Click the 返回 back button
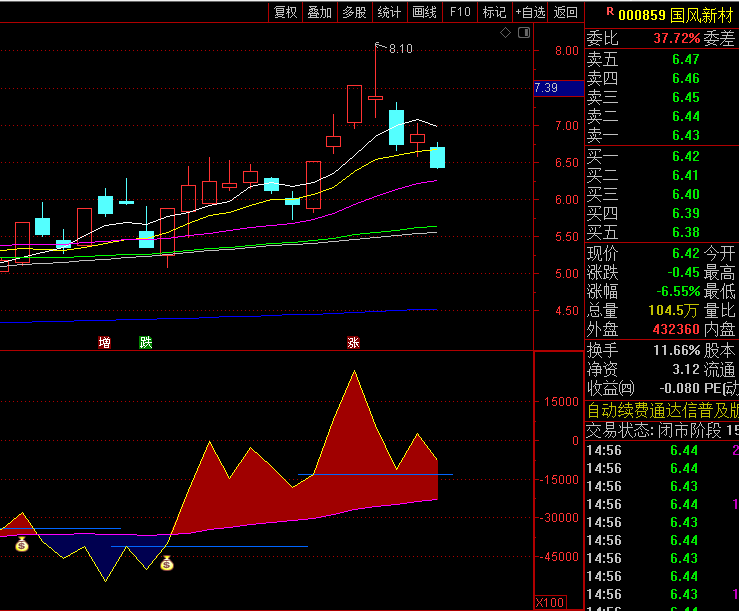 pos(566,12)
